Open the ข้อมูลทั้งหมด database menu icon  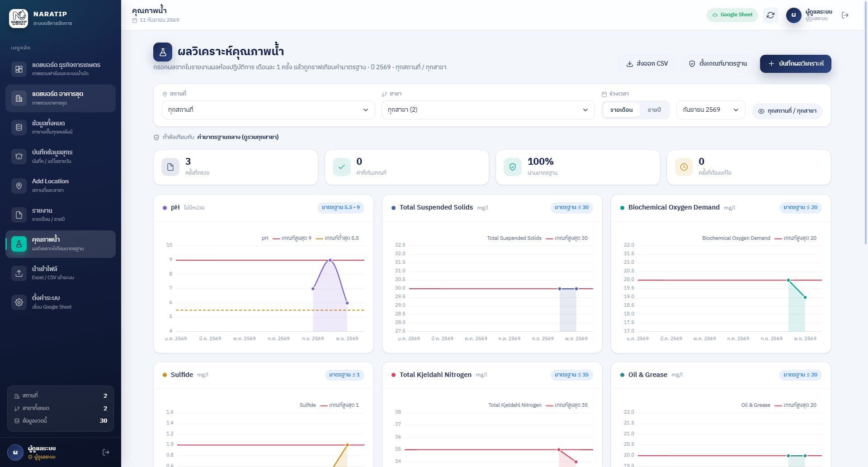[19, 127]
